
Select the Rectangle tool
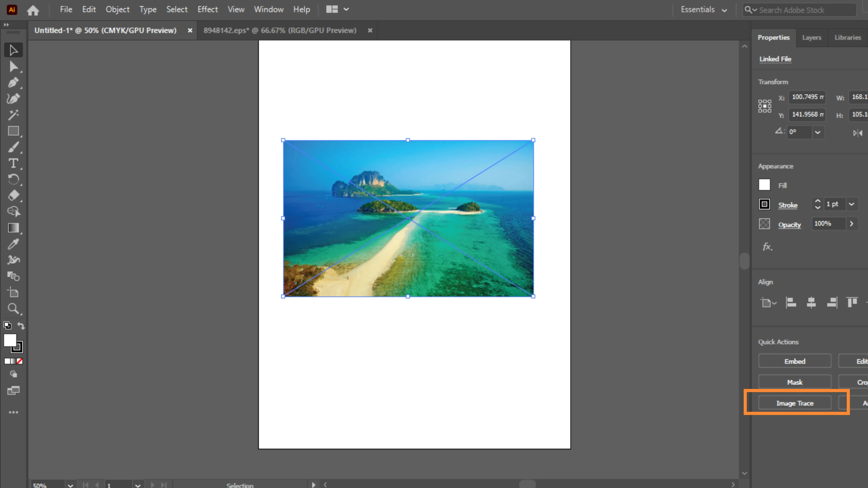click(13, 131)
